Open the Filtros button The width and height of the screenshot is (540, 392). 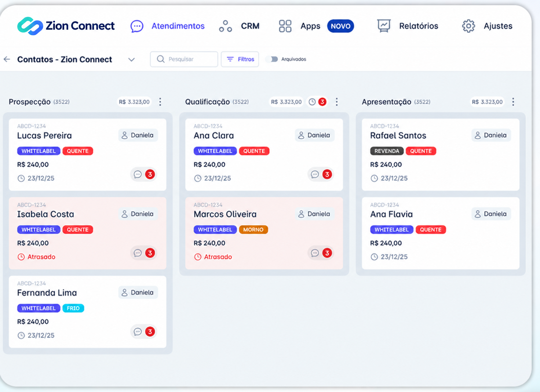click(240, 59)
